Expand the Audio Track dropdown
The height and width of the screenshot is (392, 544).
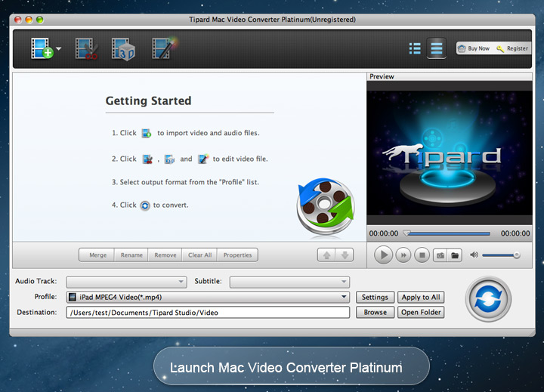point(126,282)
